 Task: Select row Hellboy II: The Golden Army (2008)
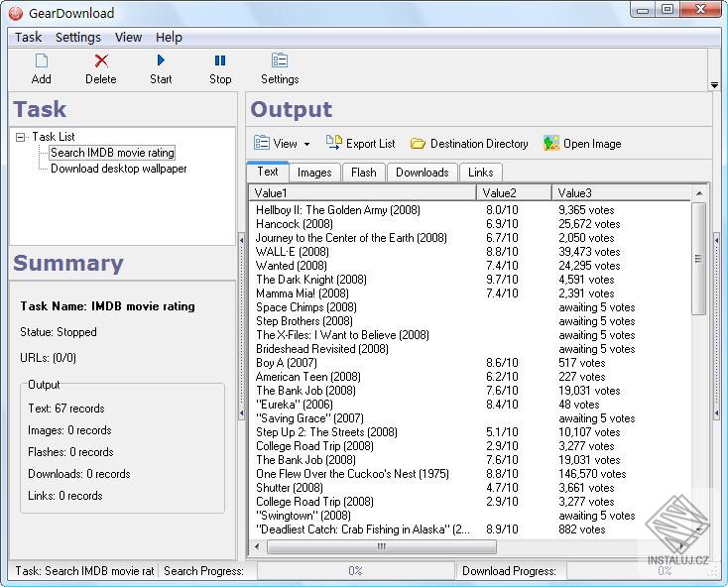point(469,210)
